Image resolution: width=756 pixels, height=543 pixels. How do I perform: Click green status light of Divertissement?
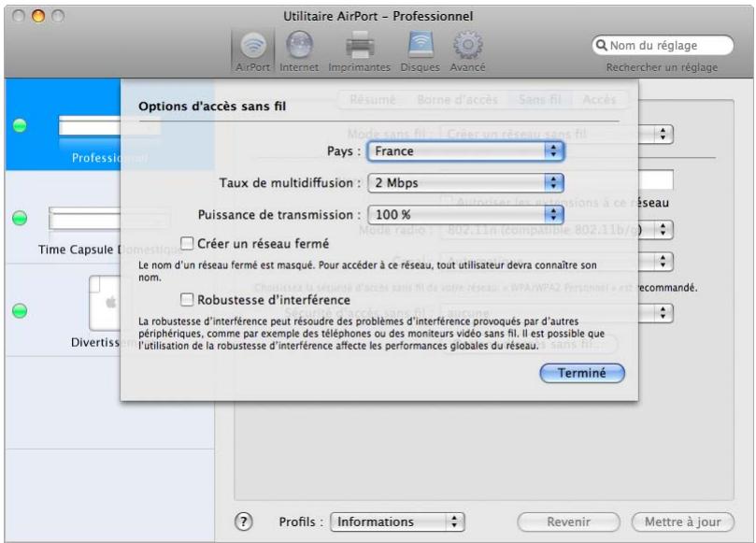point(20,310)
